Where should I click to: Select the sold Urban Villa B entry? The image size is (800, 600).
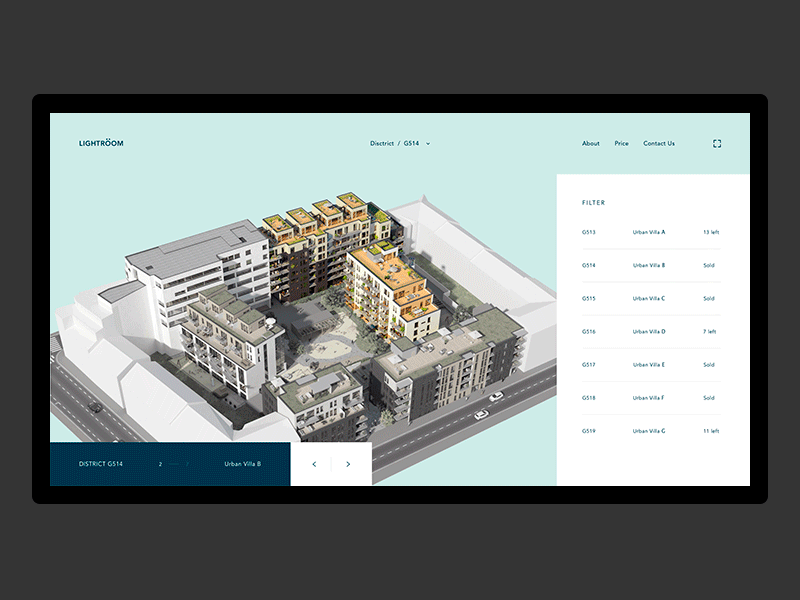click(650, 265)
